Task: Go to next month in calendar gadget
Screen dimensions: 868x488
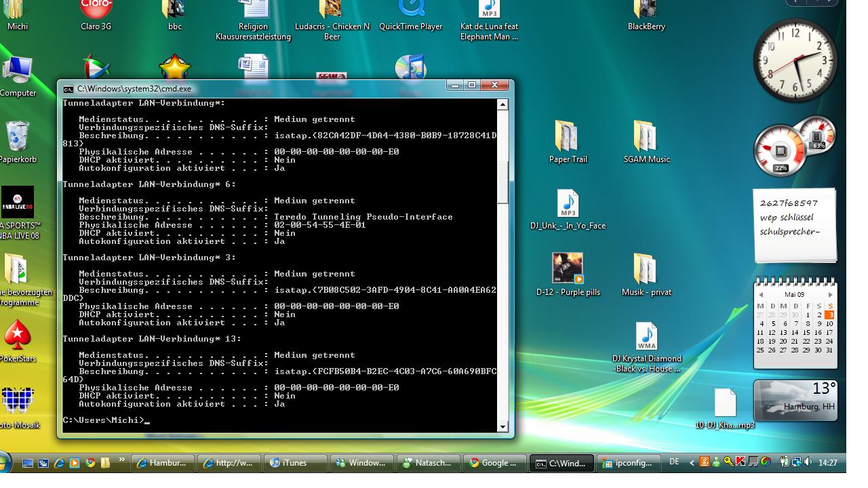Action: point(830,295)
